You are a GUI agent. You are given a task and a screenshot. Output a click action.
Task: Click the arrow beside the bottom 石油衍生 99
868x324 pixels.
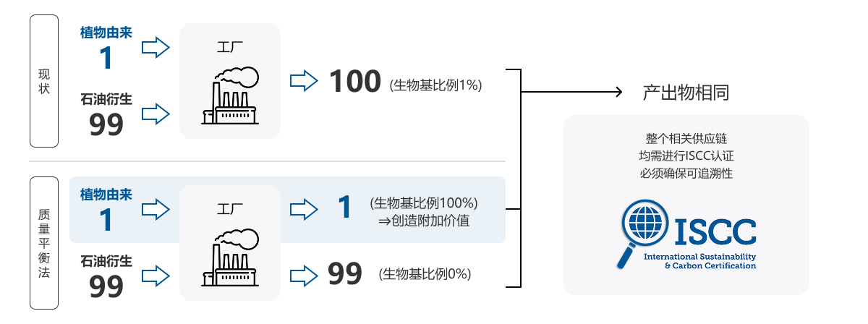tap(155, 276)
